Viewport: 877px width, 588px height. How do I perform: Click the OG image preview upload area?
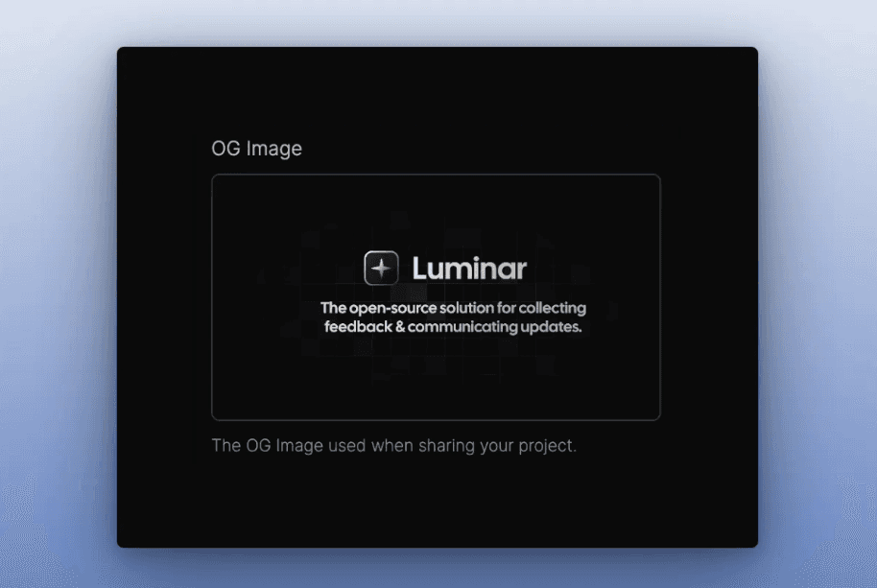coord(436,296)
